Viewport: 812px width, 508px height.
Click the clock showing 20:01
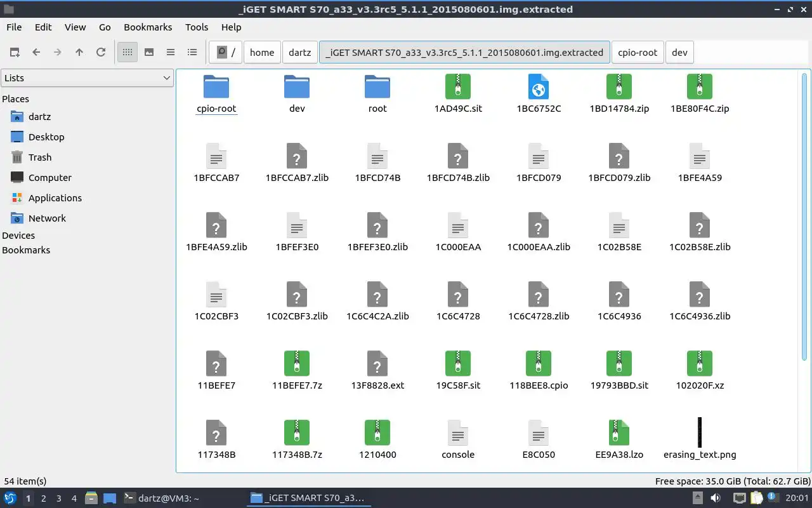coord(797,498)
